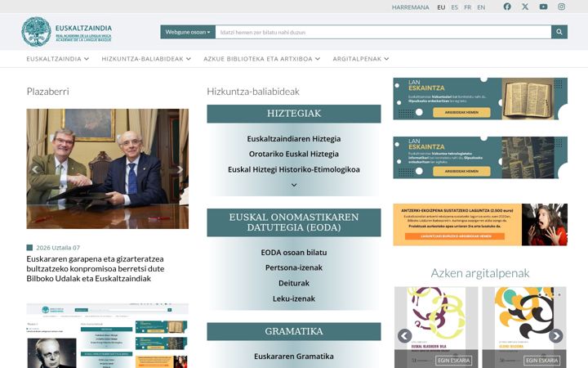Screen dimensions: 588x368
Task: Click the Euskal Onomastikaren Datutegia header
Action: click(294, 222)
